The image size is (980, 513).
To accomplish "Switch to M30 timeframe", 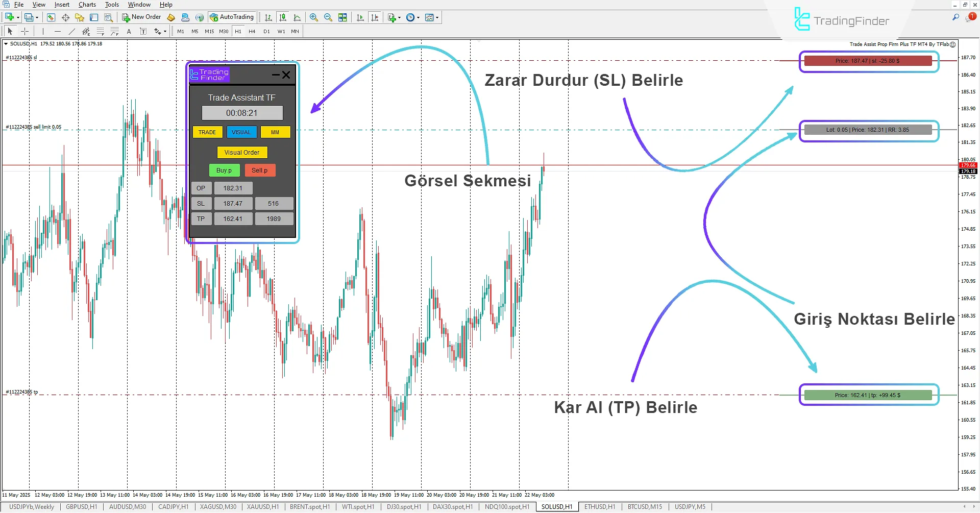I will (224, 31).
